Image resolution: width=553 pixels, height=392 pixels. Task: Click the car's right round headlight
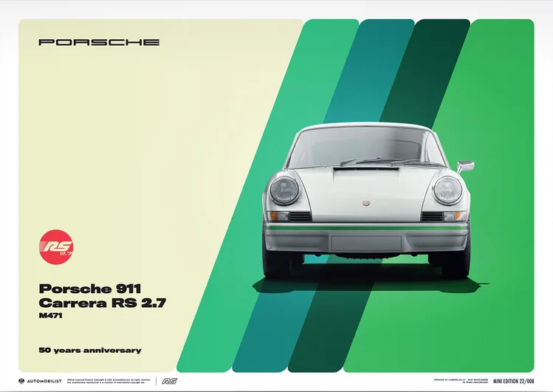tap(447, 190)
